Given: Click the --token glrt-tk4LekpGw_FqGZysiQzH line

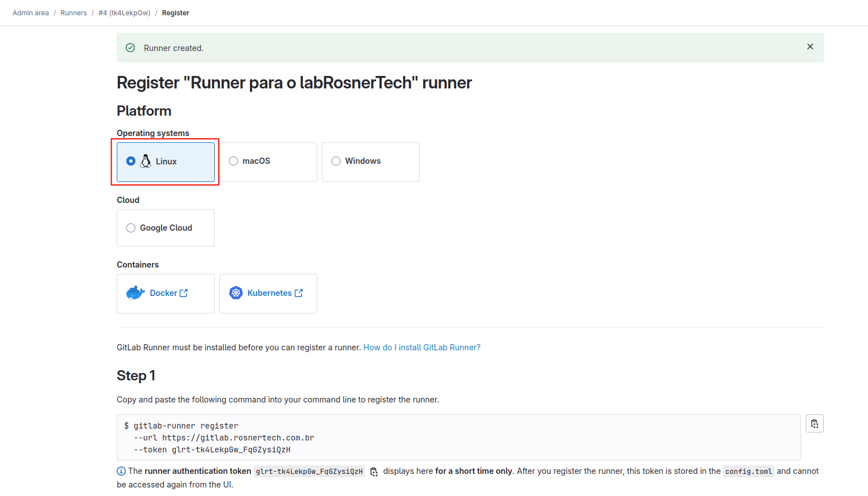Looking at the screenshot, I should 212,450.
